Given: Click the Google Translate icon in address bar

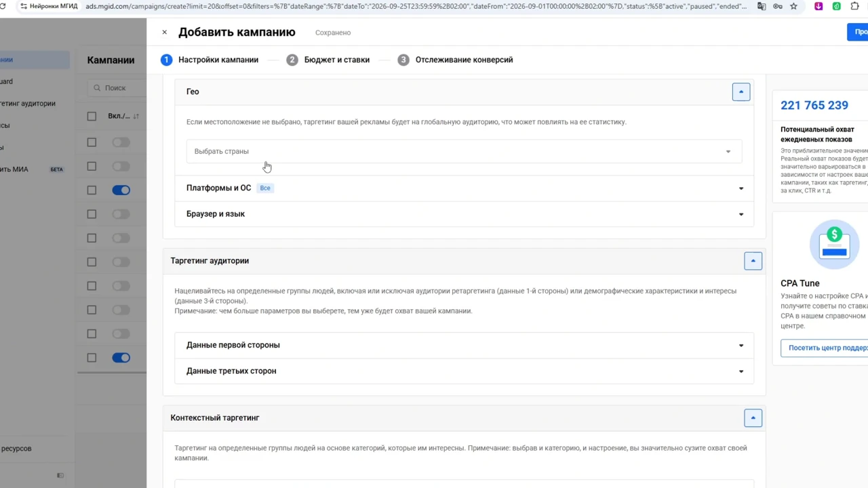Looking at the screenshot, I should (x=762, y=6).
